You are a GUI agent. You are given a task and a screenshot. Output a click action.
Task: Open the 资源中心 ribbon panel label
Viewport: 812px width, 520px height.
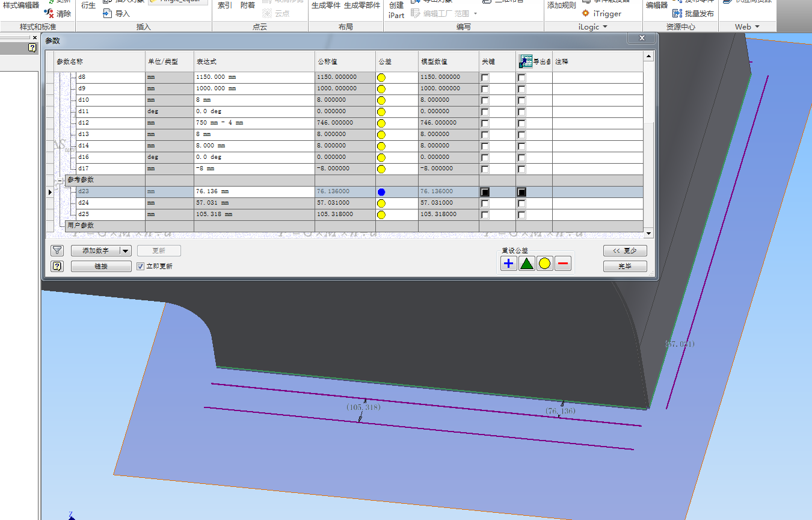coord(681,27)
